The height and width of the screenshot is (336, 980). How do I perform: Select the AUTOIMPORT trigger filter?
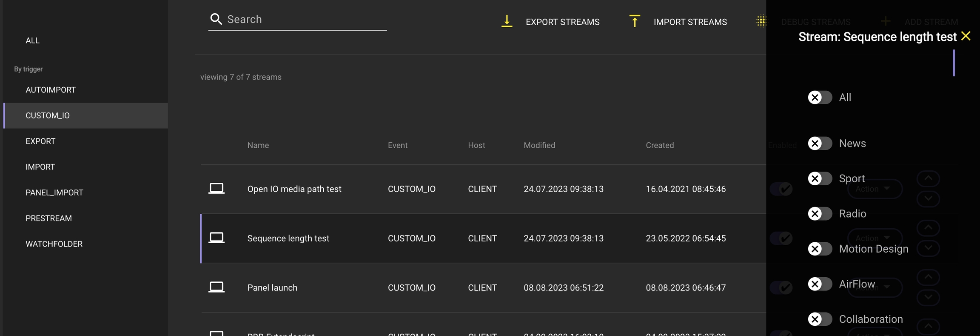tap(51, 90)
